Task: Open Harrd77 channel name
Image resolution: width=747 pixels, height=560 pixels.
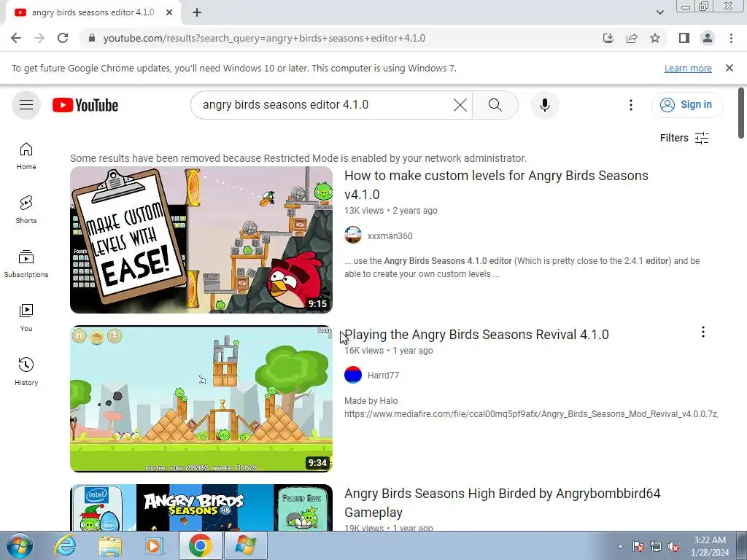Action: (x=383, y=376)
